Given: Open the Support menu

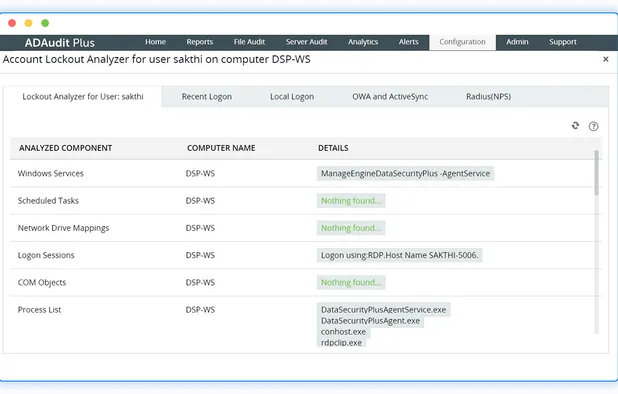Looking at the screenshot, I should pyautogui.click(x=563, y=42).
